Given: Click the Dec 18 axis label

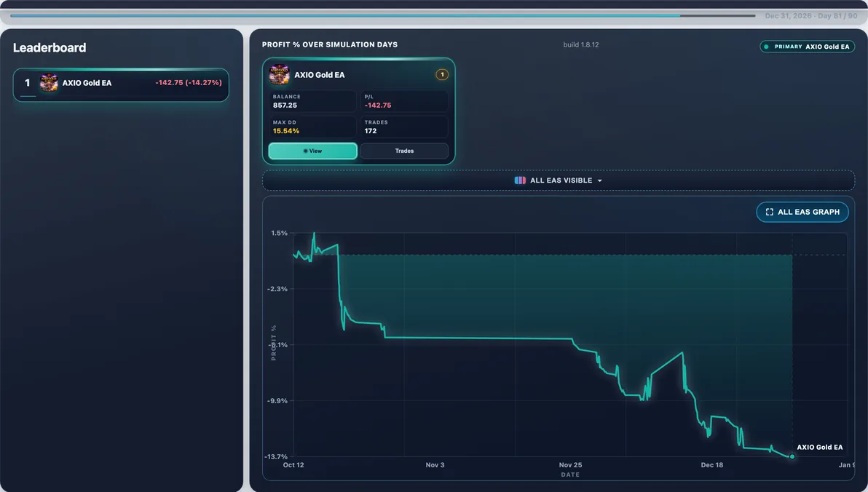Looking at the screenshot, I should click(712, 465).
